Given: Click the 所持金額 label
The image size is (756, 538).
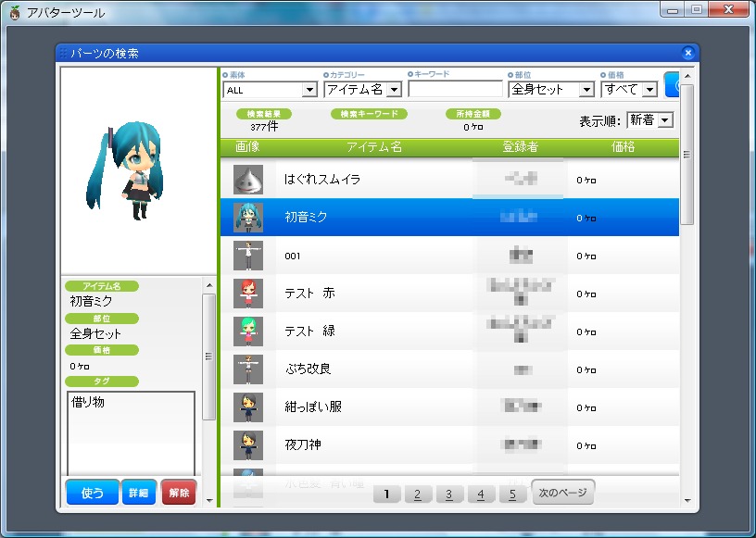Looking at the screenshot, I should click(x=473, y=114).
